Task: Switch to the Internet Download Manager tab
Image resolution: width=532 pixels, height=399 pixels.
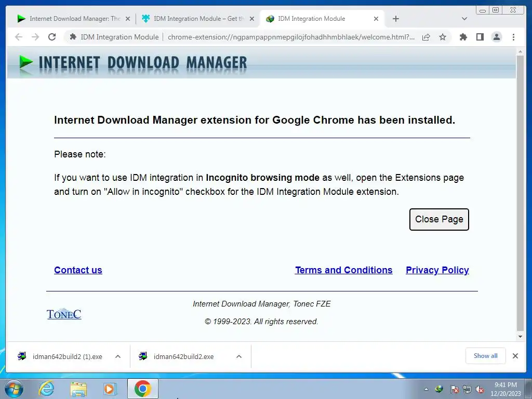Action: [x=69, y=19]
